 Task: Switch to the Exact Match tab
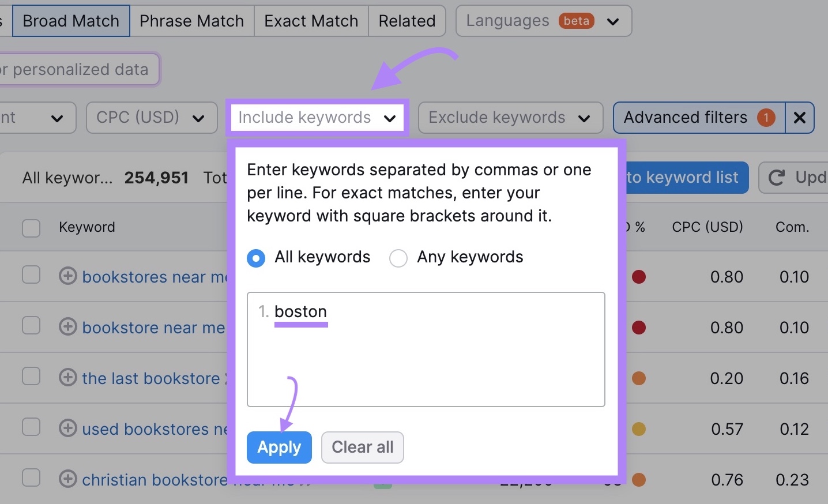[311, 21]
